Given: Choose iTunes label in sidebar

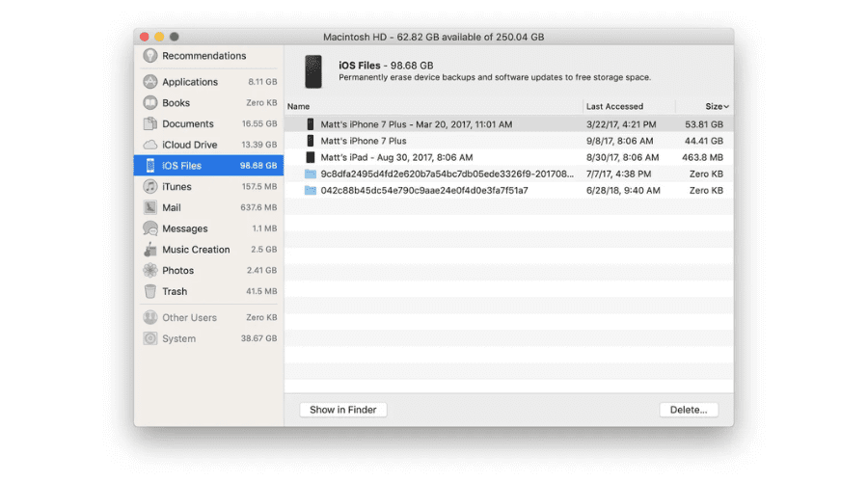Looking at the screenshot, I should point(176,186).
